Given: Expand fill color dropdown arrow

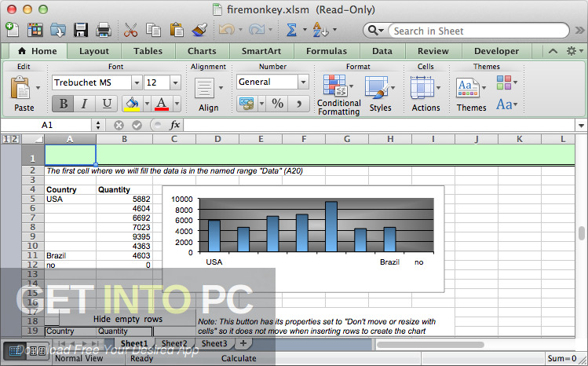Looking at the screenshot, I should point(147,104).
